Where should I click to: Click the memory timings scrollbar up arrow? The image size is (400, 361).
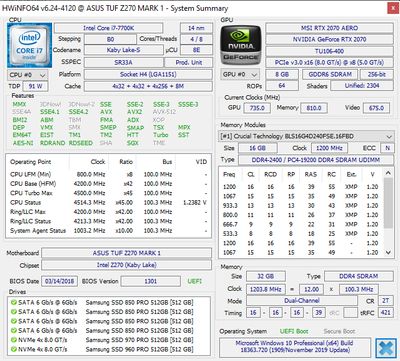[388, 173]
